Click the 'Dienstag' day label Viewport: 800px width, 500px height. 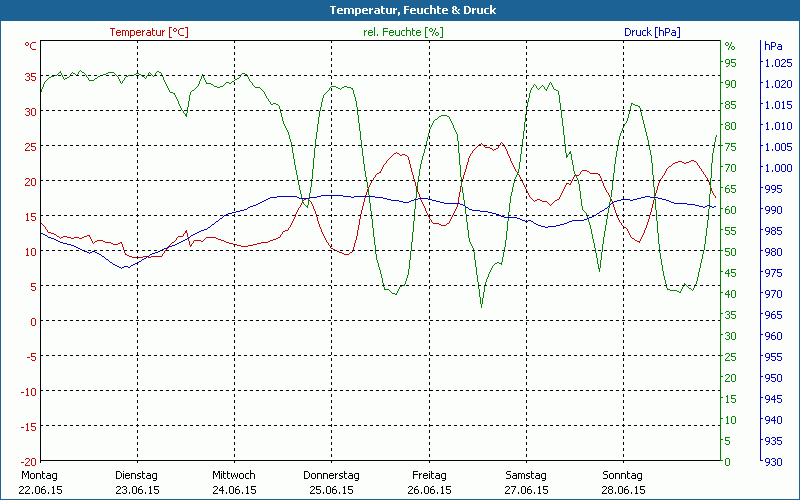pyautogui.click(x=136, y=475)
